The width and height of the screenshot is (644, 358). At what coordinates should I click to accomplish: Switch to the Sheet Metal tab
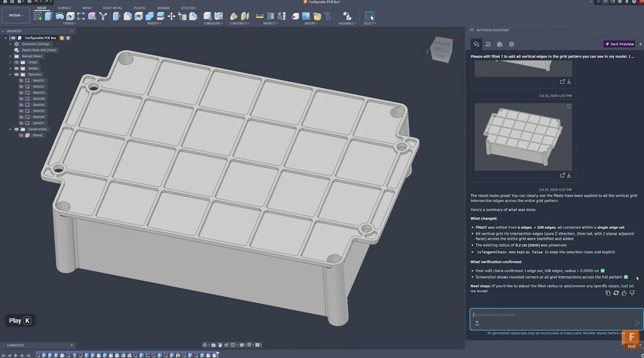pyautogui.click(x=112, y=8)
